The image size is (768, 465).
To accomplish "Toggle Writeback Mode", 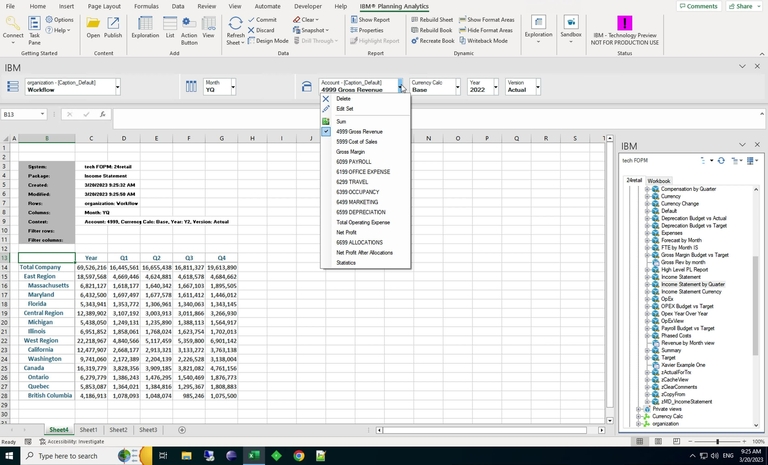I will tap(483, 41).
